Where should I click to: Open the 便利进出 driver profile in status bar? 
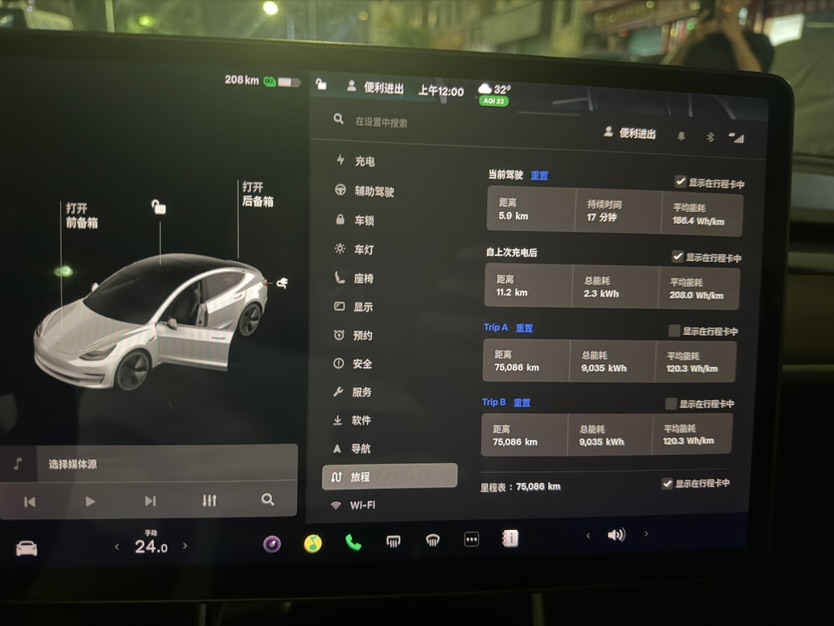(x=376, y=87)
